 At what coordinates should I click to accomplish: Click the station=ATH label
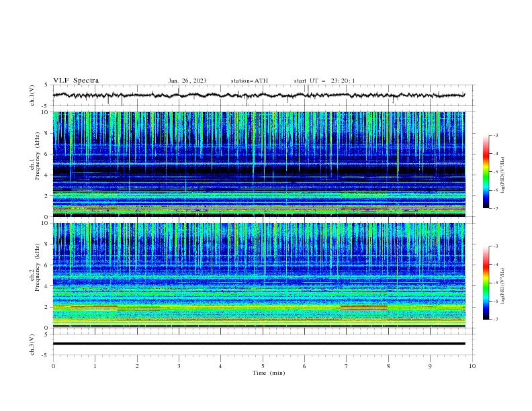coord(249,81)
